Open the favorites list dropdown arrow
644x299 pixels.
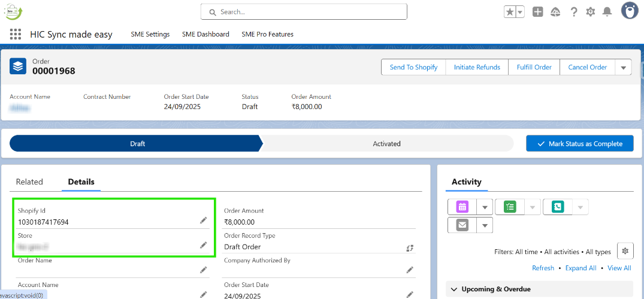520,12
